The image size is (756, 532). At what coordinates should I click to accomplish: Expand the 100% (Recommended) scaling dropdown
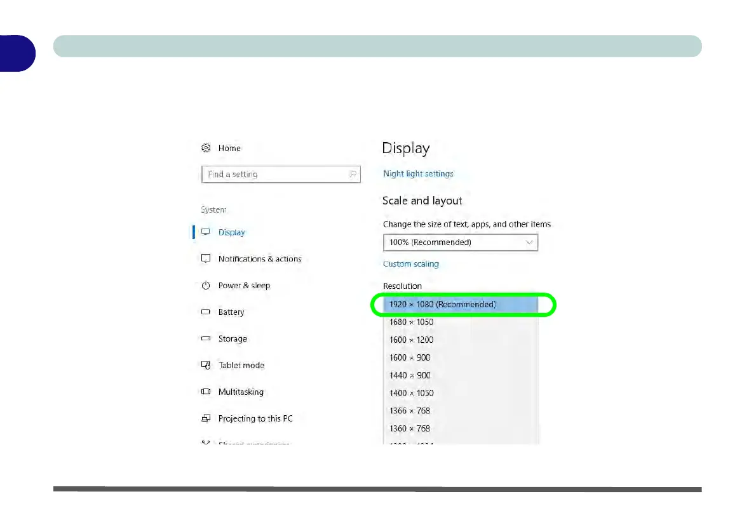[460, 243]
